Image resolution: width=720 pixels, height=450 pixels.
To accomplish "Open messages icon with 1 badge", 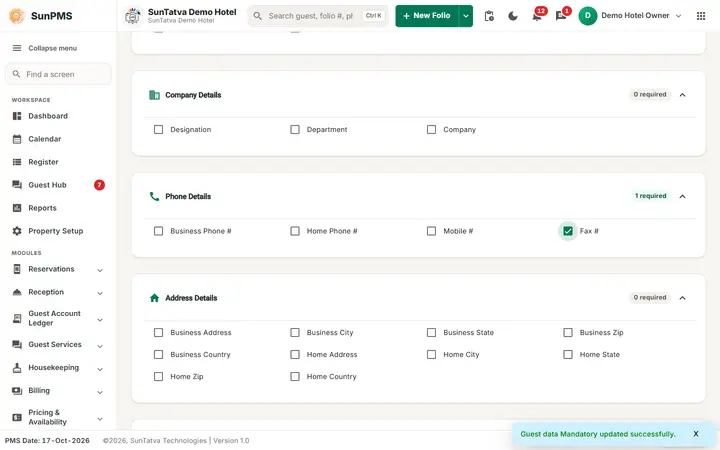I will (561, 16).
